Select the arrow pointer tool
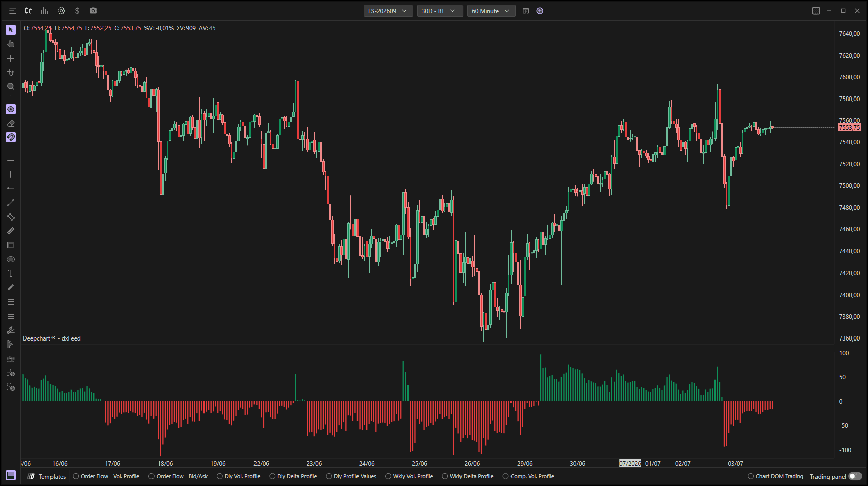 click(11, 30)
